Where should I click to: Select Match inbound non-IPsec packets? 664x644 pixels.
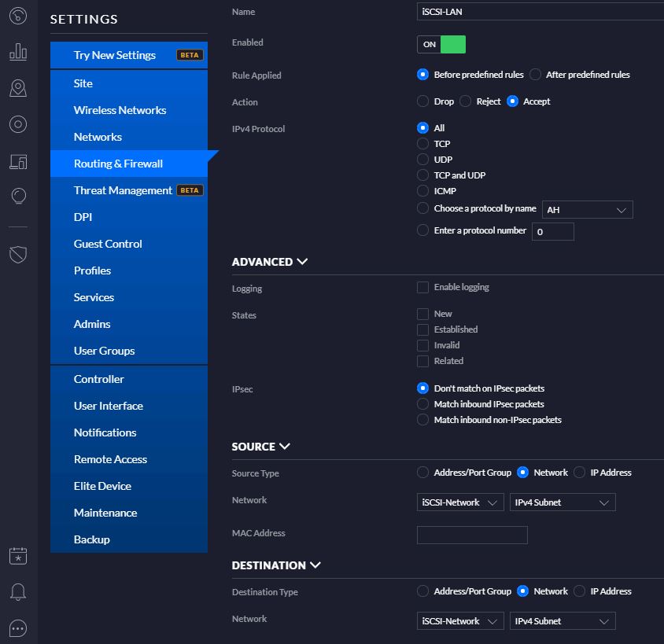point(422,420)
